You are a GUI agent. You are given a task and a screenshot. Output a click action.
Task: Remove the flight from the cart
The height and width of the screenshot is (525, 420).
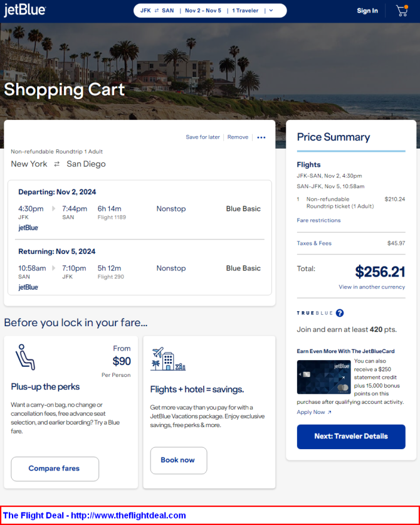238,137
